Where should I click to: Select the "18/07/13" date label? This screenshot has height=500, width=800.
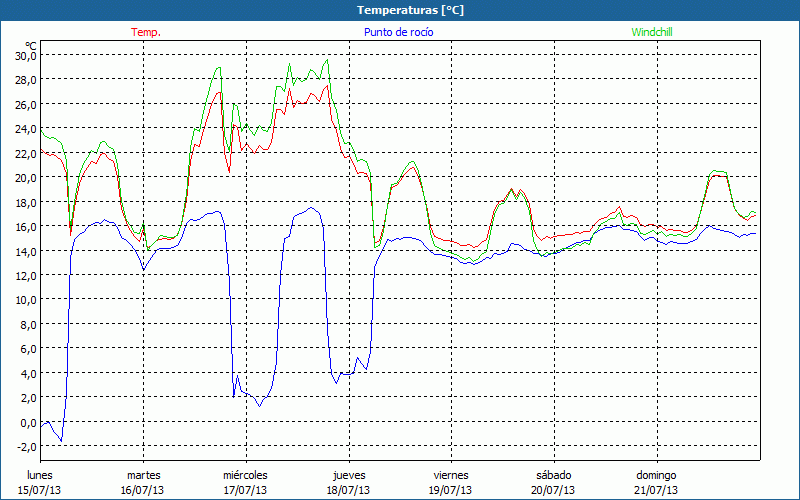(348, 490)
